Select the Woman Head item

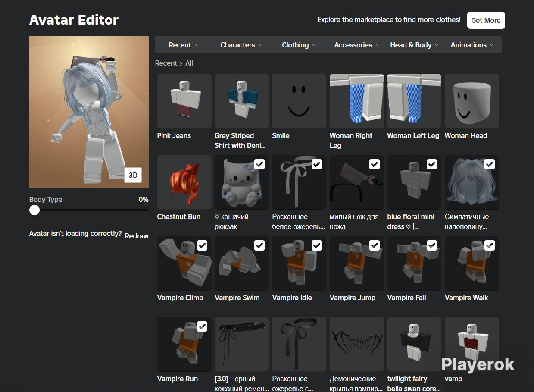(472, 101)
